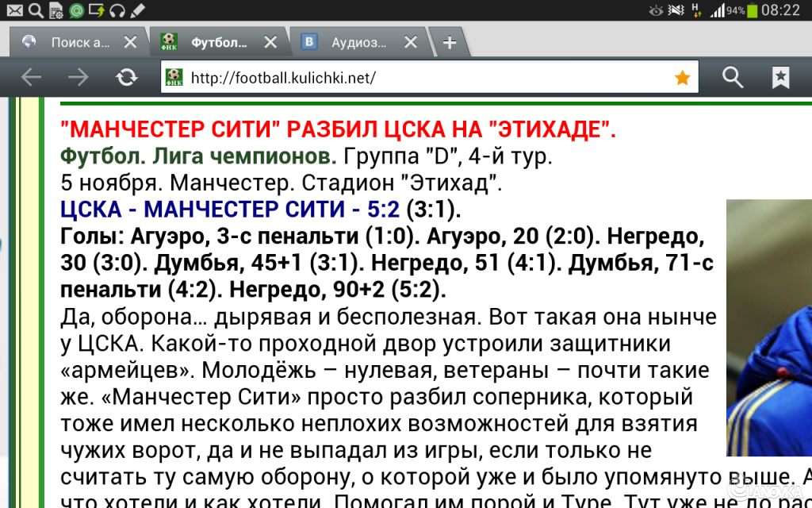Close the 'Аудиоз...' tab

(411, 42)
